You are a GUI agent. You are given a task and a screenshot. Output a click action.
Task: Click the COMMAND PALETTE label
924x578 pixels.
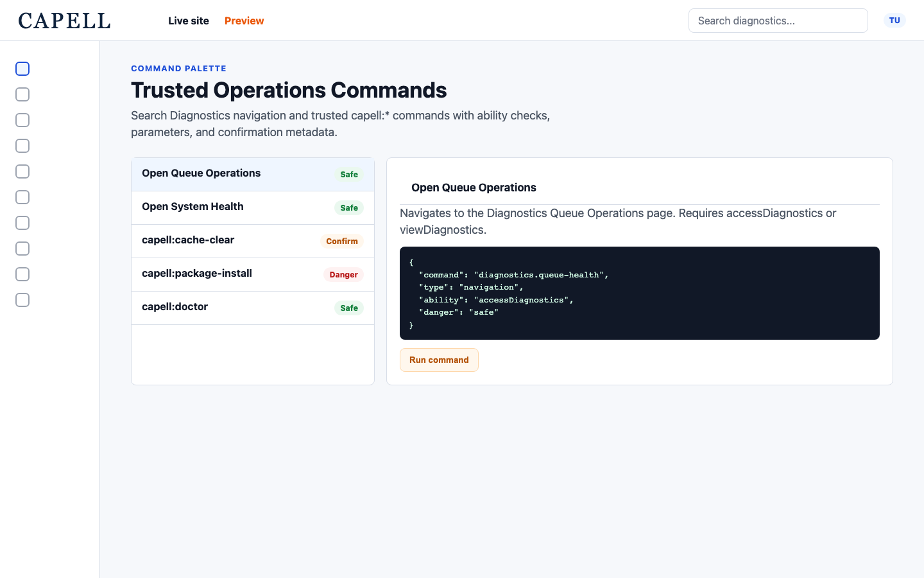pyautogui.click(x=178, y=68)
